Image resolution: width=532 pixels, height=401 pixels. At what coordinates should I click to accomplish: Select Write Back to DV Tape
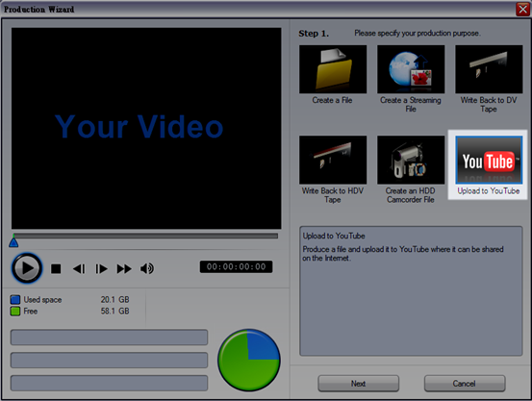pos(489,69)
